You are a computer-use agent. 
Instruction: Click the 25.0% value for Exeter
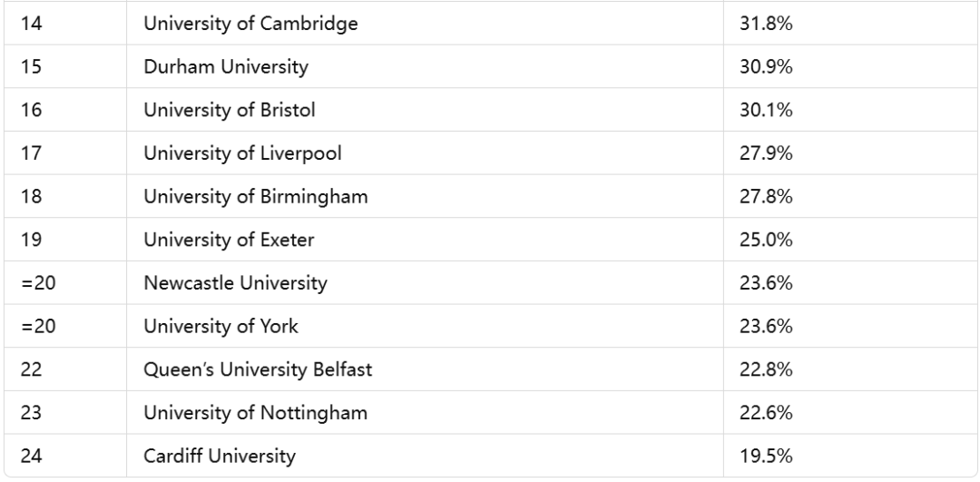pos(766,240)
